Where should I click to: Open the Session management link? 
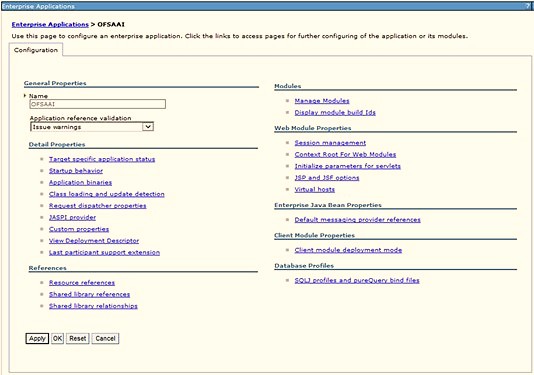330,143
